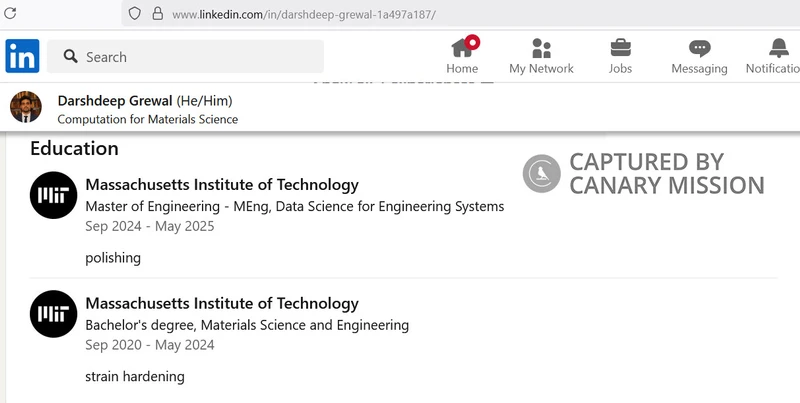Click the padlock site security icon
Image resolution: width=800 pixels, height=403 pixels.
tap(157, 14)
